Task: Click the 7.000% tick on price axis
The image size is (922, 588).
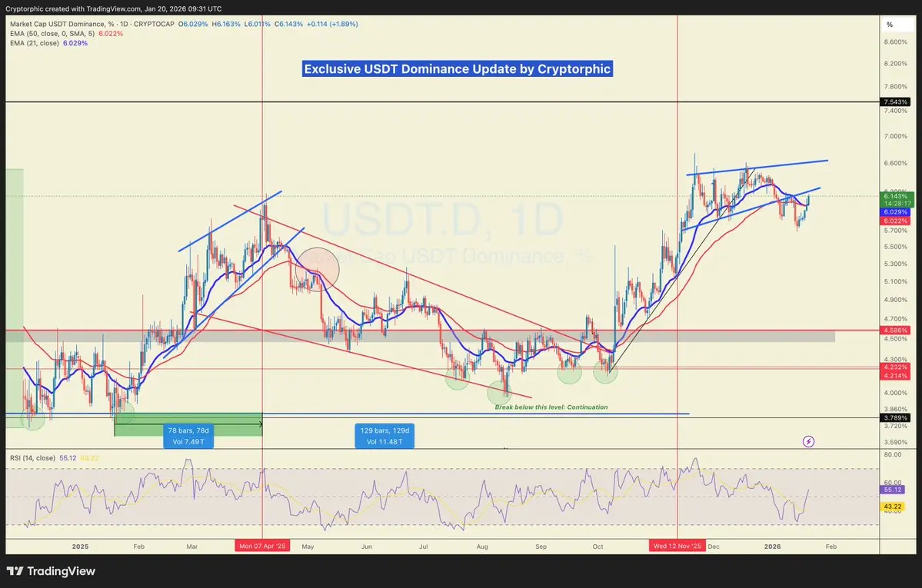Action: [896, 136]
